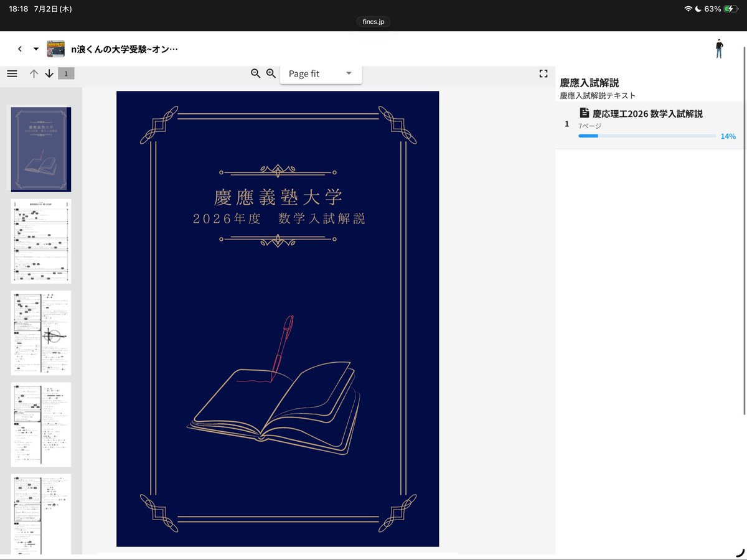Click the moon Do Not Disturb icon
This screenshot has width=747, height=560.
tap(698, 9)
